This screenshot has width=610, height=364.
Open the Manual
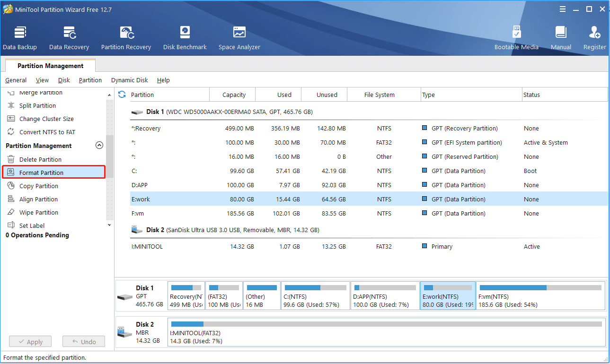[x=561, y=38]
